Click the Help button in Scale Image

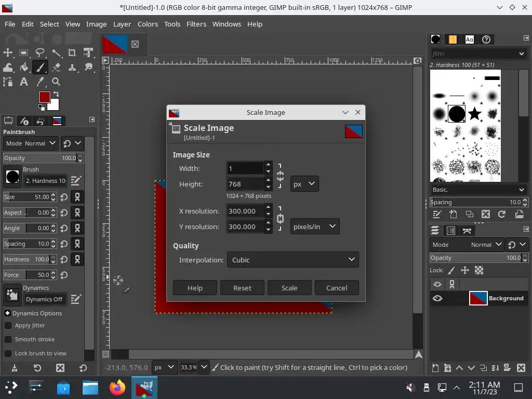195,288
